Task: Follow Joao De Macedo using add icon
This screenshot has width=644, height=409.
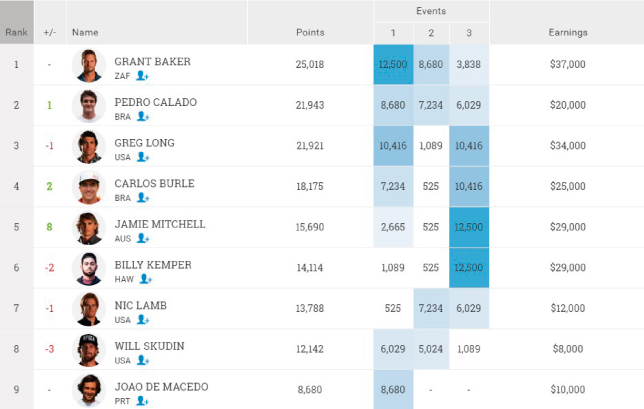Action: (x=142, y=401)
